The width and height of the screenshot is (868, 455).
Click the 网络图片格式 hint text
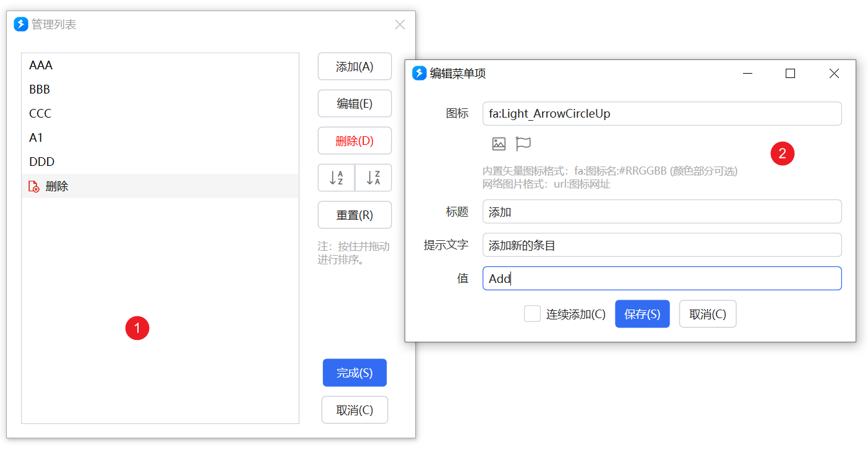(x=546, y=184)
